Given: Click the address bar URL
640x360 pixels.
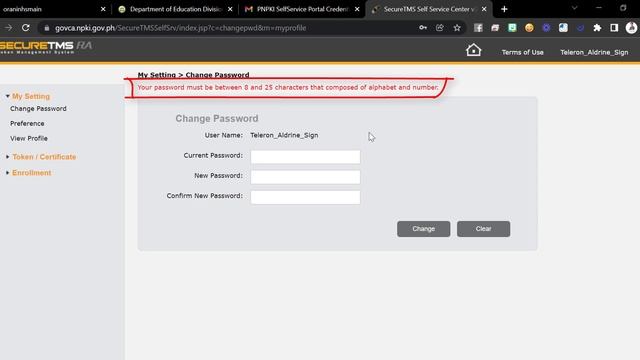Looking at the screenshot, I should pos(180,28).
